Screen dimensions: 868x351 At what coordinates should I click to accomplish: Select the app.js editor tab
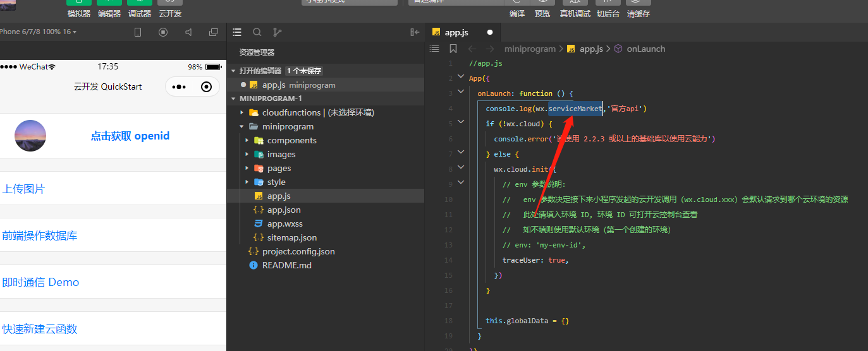point(463,32)
